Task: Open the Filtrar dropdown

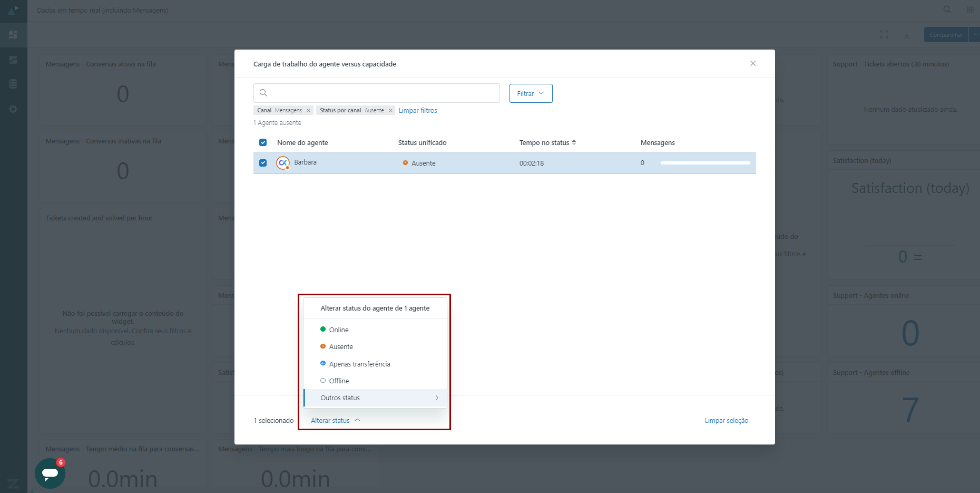Action: click(531, 93)
